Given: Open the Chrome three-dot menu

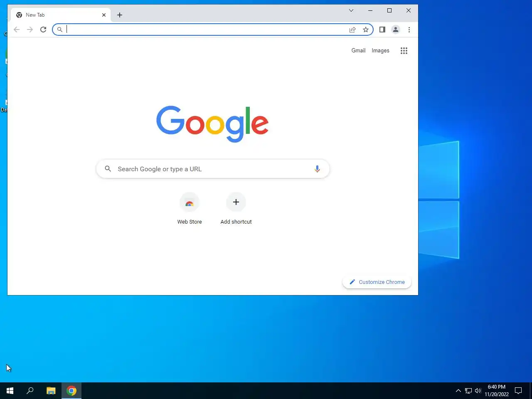Looking at the screenshot, I should coord(409,30).
